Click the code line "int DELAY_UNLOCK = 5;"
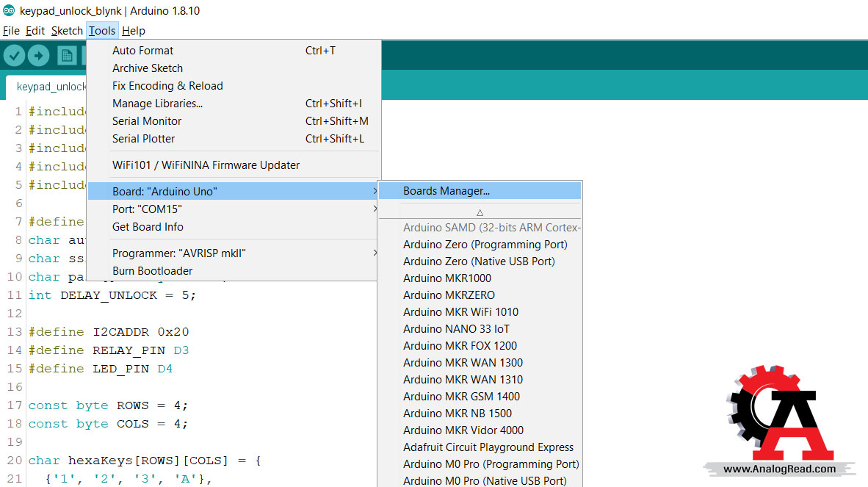868x487 pixels. point(112,295)
